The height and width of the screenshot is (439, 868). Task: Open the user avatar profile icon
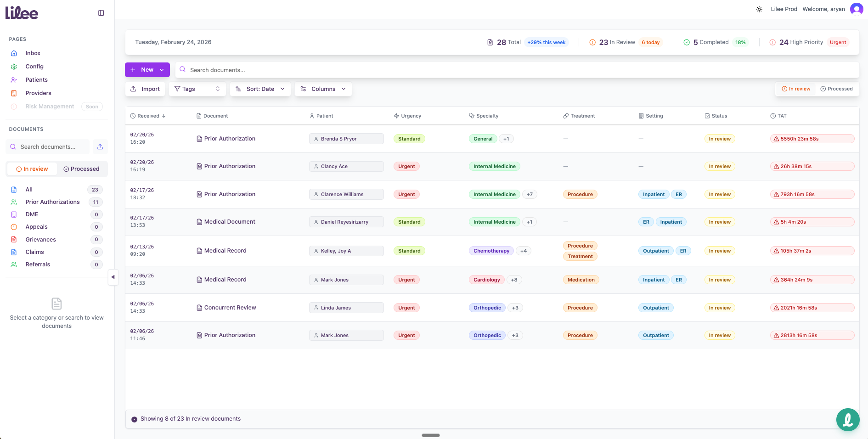click(x=856, y=9)
